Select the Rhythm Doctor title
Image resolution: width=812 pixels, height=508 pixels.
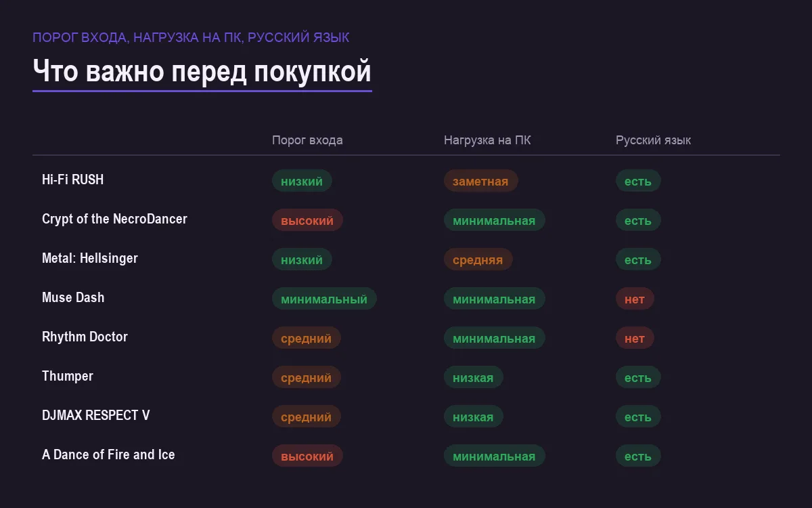point(85,337)
